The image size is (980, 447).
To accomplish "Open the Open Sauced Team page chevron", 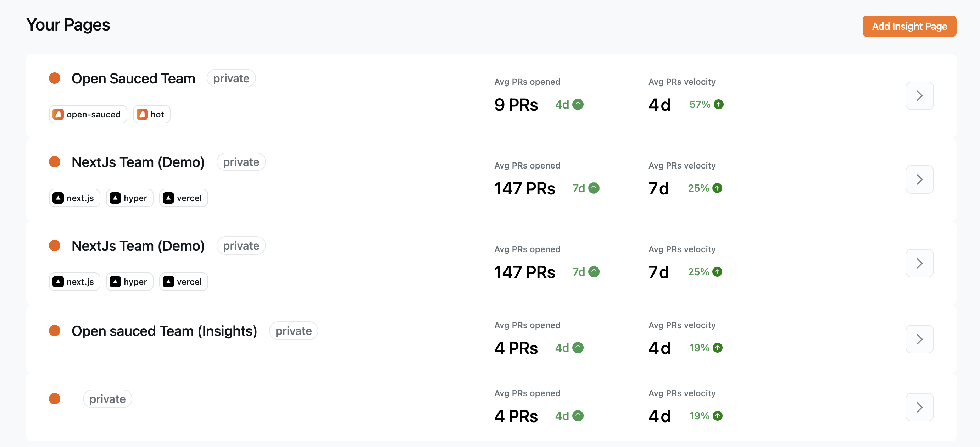I will tap(919, 95).
